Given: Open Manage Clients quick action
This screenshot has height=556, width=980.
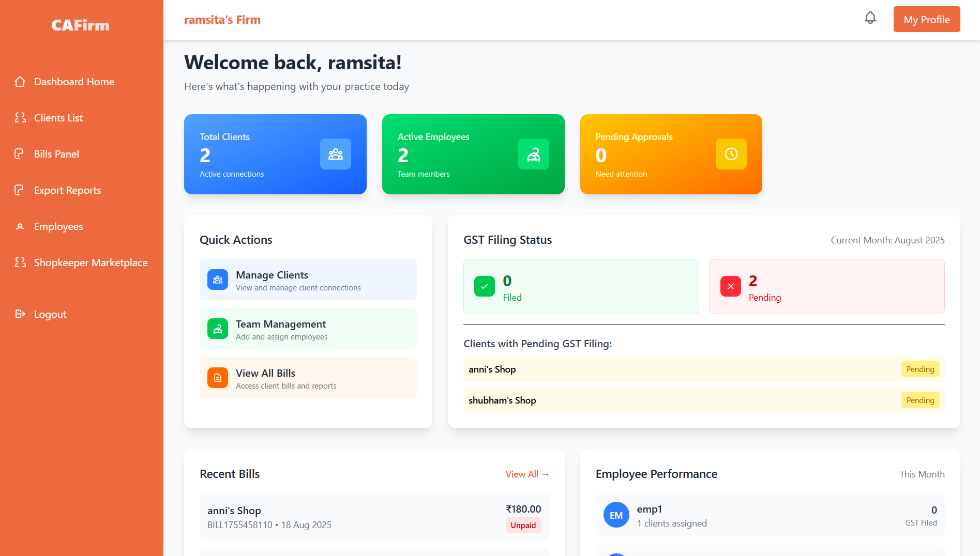Looking at the screenshot, I should (308, 280).
